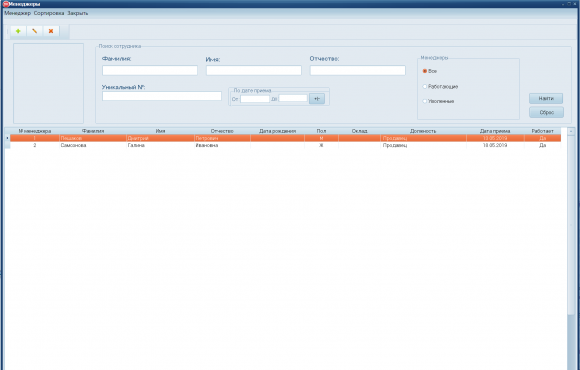Click the "Дата приема" column header
The width and height of the screenshot is (580, 370).
[495, 131]
